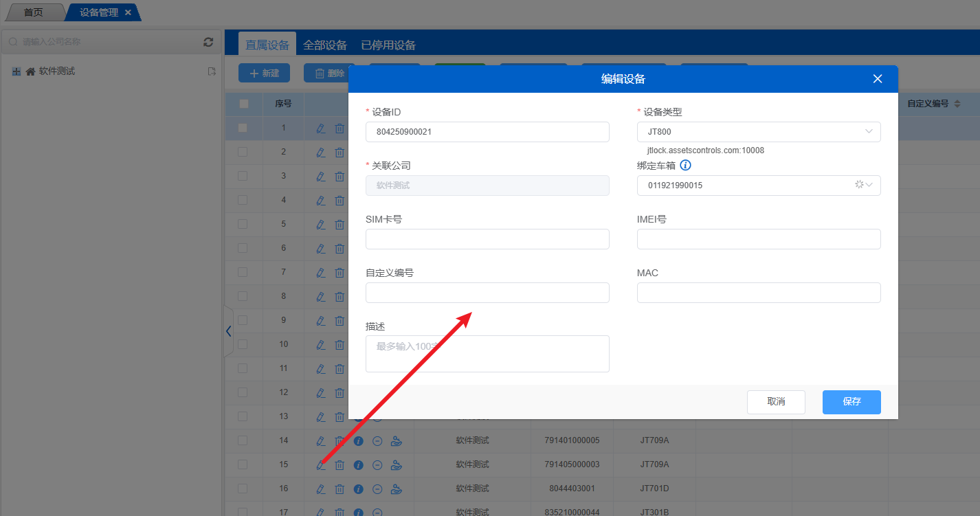The height and width of the screenshot is (516, 980).
Task: Tick the select-all checkbox in table header
Action: point(243,104)
